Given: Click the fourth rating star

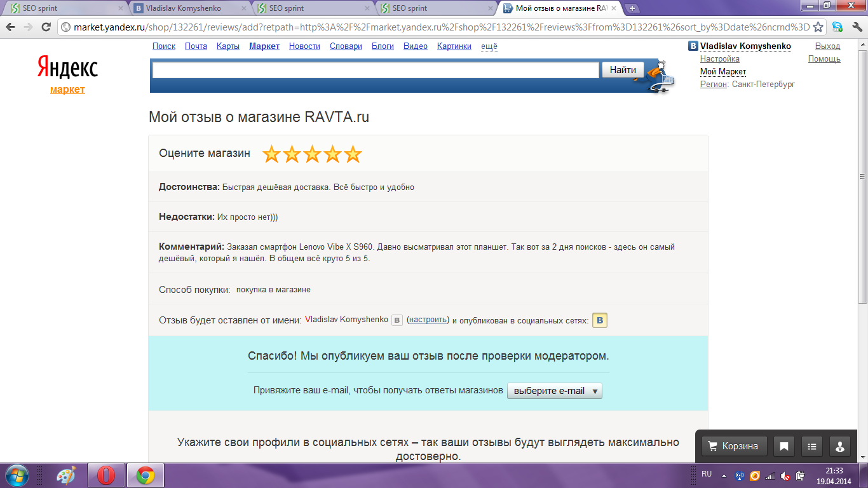Looking at the screenshot, I should pos(332,154).
